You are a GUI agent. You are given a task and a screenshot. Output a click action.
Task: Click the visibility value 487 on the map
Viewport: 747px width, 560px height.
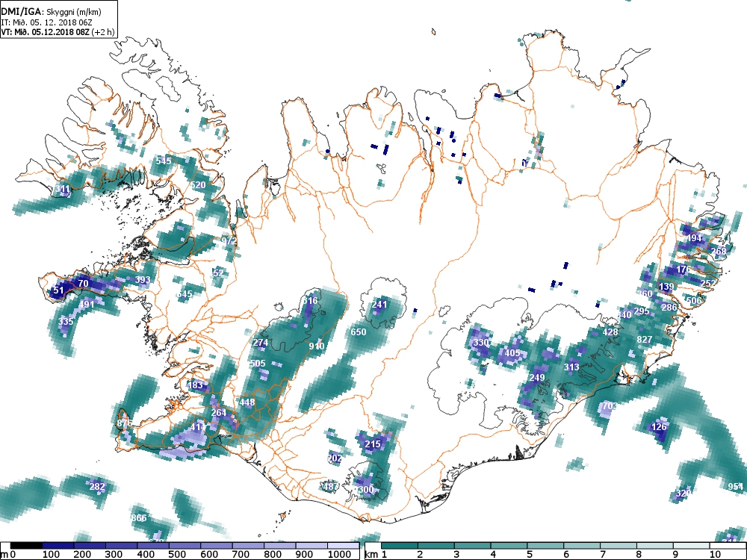point(331,487)
